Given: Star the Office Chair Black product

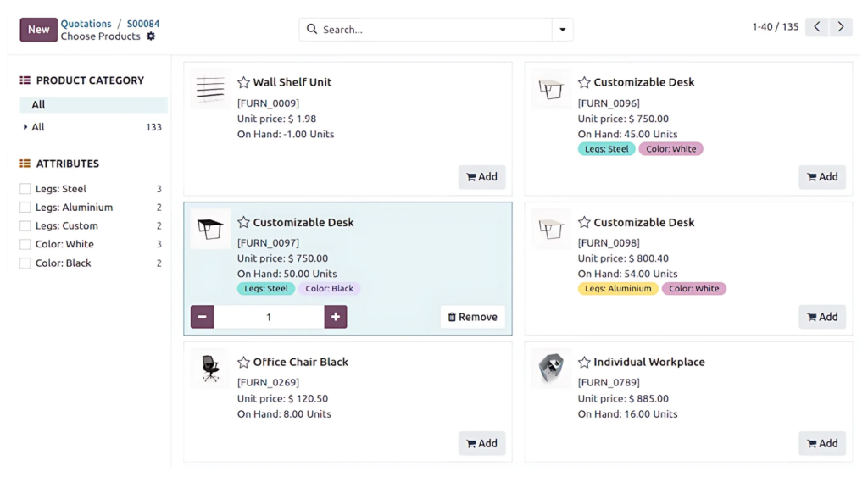Looking at the screenshot, I should [x=243, y=362].
